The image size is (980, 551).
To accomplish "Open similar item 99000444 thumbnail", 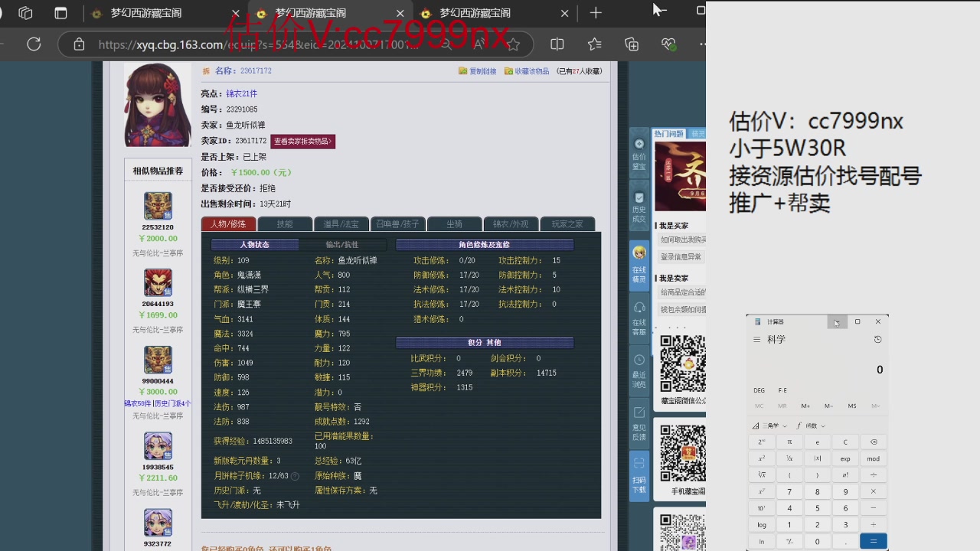I will (158, 360).
